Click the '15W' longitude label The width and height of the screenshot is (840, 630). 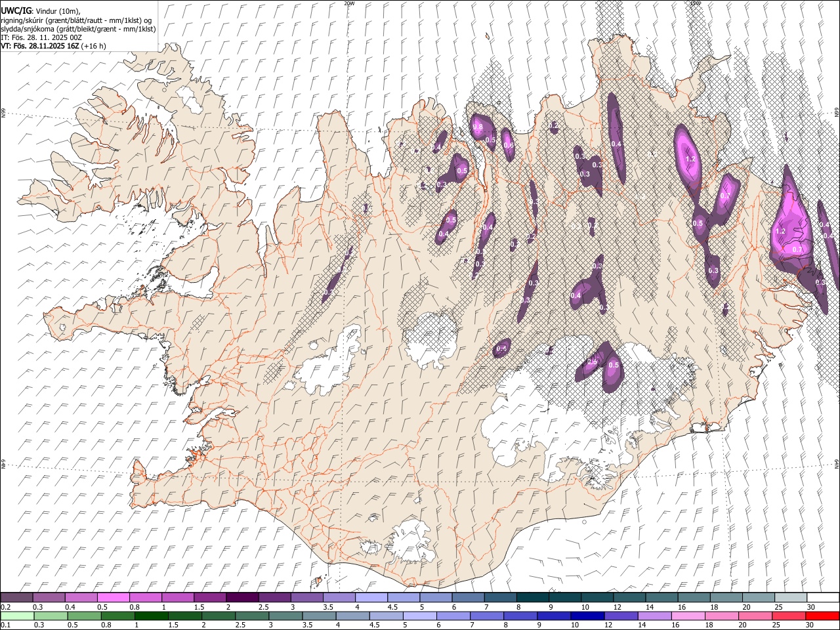pyautogui.click(x=695, y=3)
